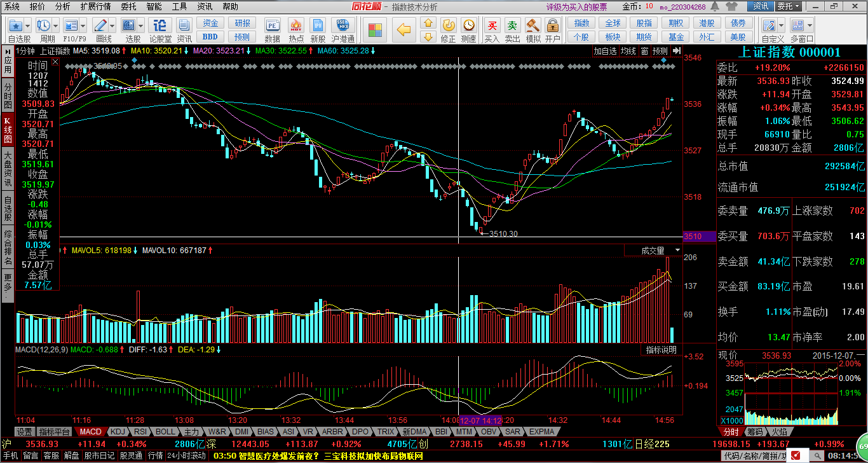Click the 修正 correction icon
Image resolution: width=868 pixels, height=463 pixels.
pyautogui.click(x=448, y=25)
